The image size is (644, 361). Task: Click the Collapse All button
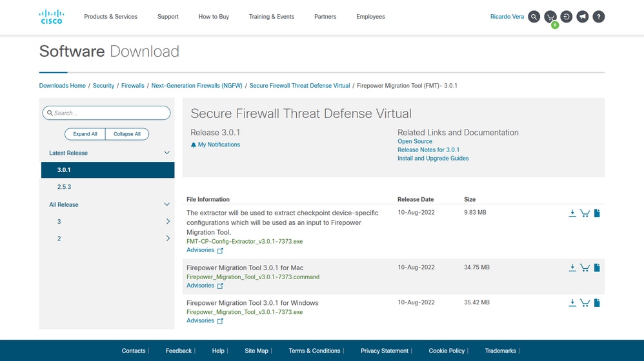pos(127,134)
